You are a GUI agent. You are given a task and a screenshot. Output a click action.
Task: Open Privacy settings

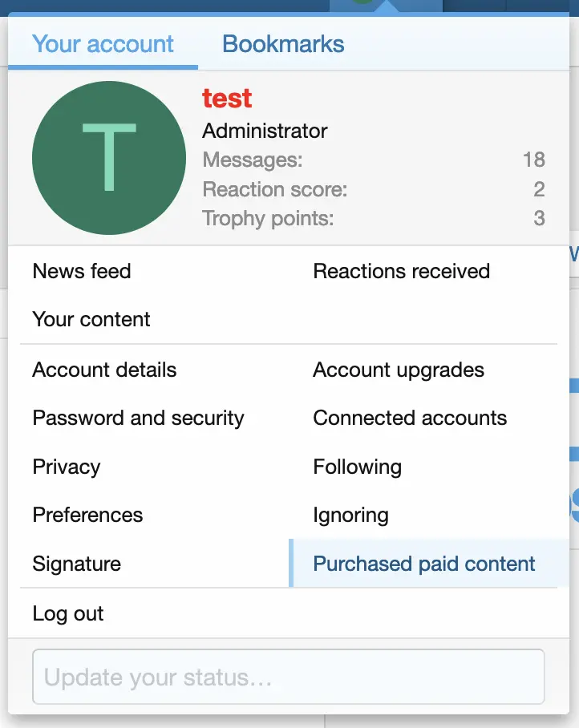67,467
